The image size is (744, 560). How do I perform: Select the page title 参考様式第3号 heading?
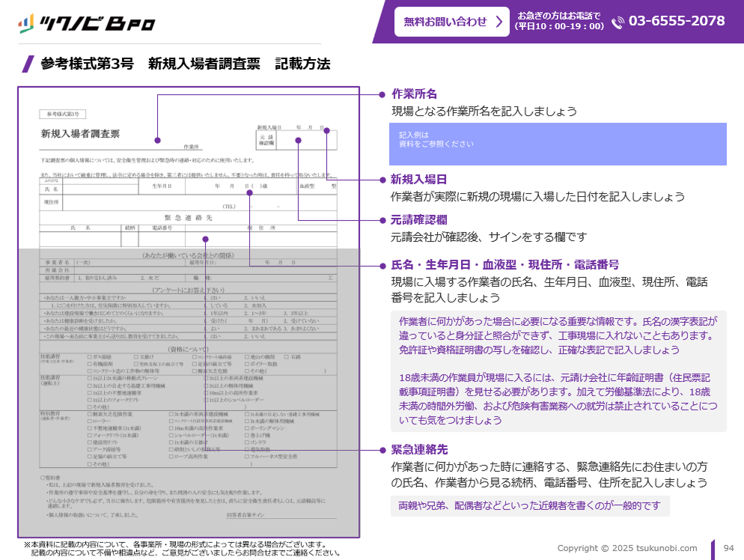point(185,64)
